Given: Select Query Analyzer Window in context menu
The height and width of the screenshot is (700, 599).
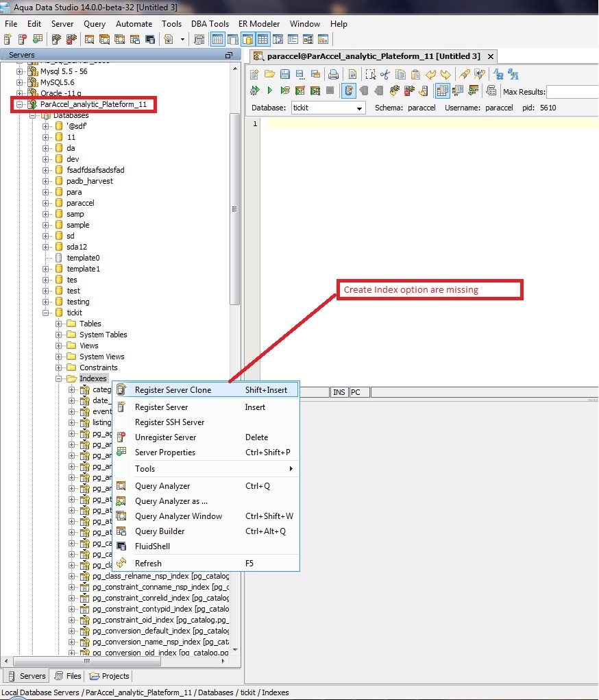Looking at the screenshot, I should [206, 516].
